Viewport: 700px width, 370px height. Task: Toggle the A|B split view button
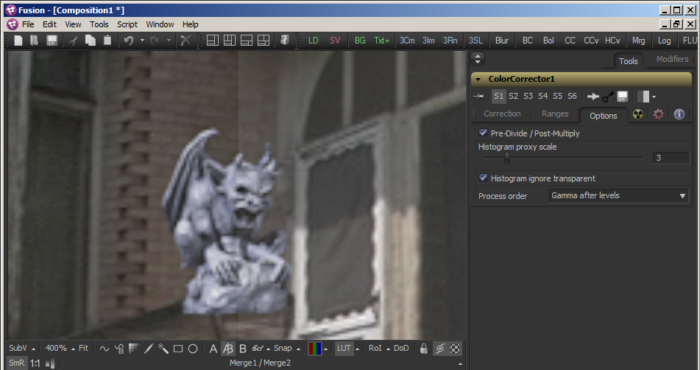tap(228, 349)
